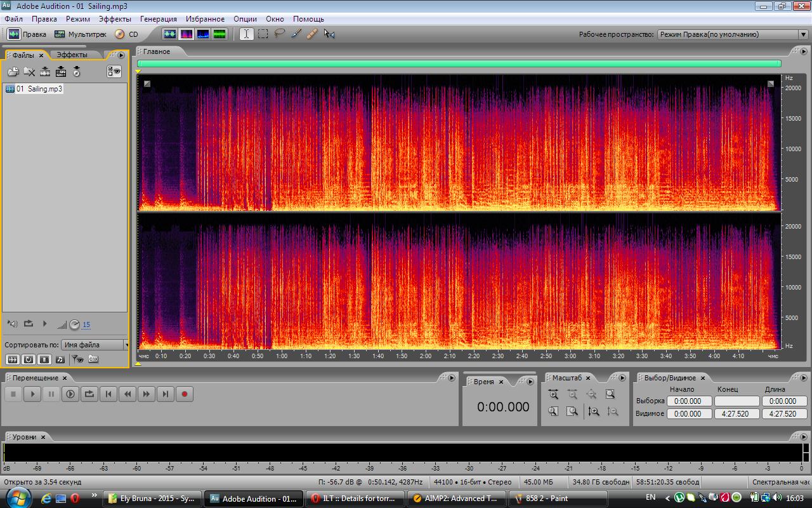The width and height of the screenshot is (812, 508).
Task: Open the Files panel options menu arrow
Action: 121,55
